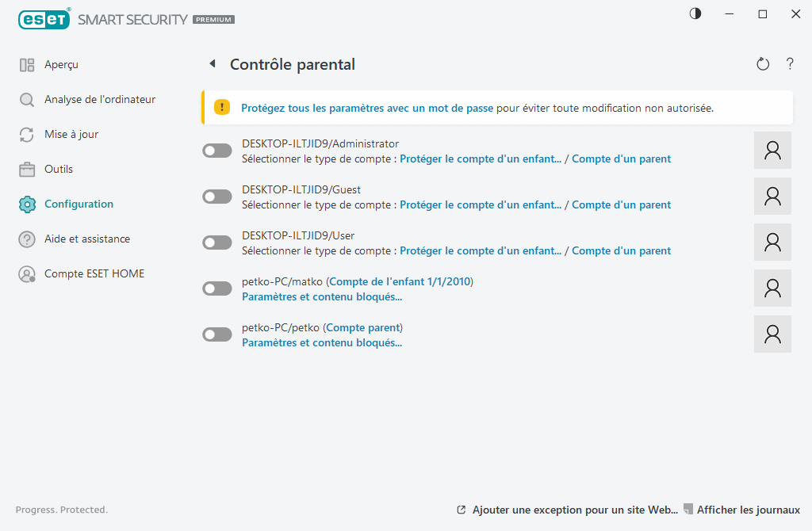Click the user icon for the Guest account
This screenshot has width=812, height=531.
click(x=772, y=197)
